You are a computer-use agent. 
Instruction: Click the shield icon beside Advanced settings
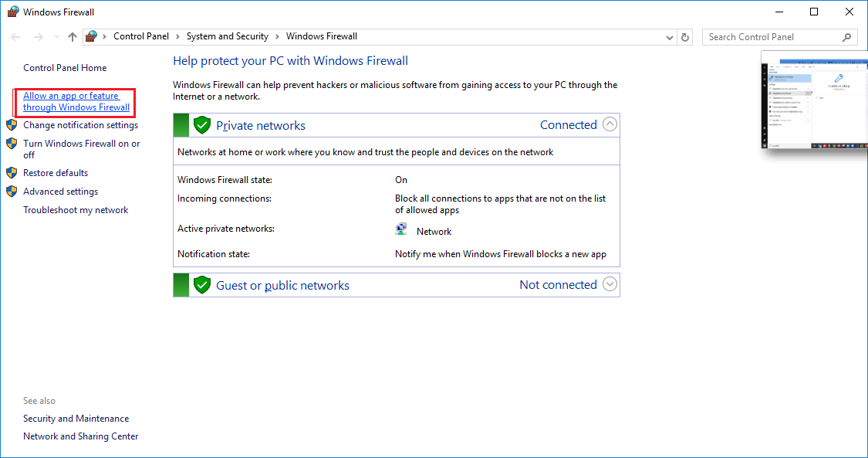pyautogui.click(x=12, y=192)
